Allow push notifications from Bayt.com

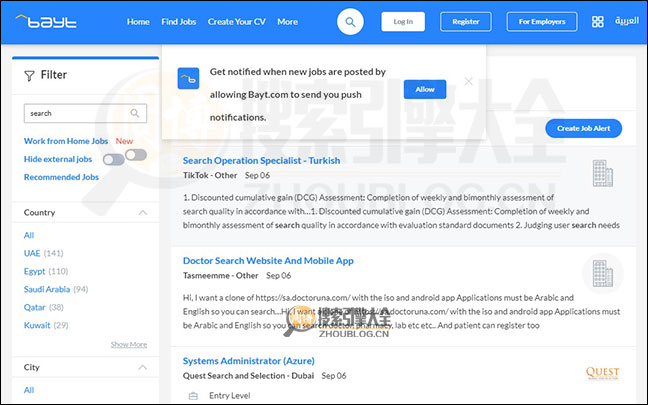425,89
